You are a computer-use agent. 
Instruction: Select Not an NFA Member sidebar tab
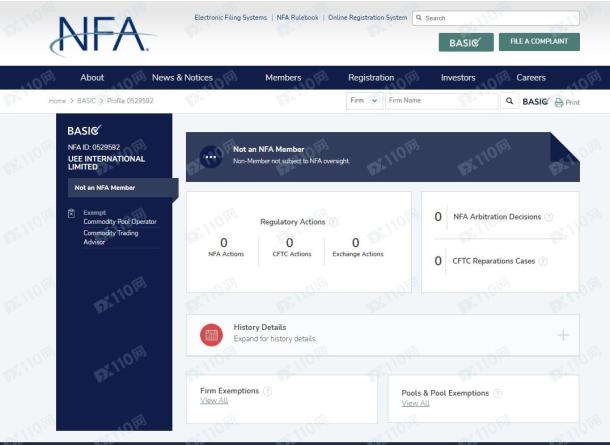click(123, 187)
